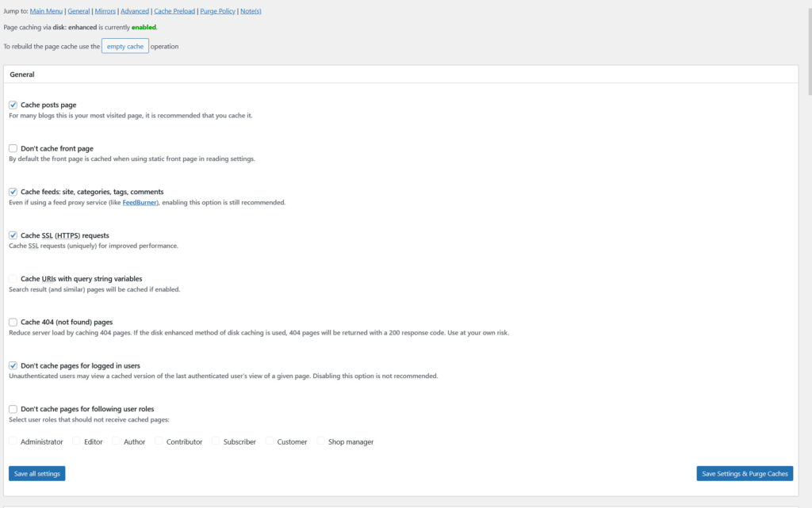Click the empty cache button
The image size is (812, 508).
click(x=125, y=46)
